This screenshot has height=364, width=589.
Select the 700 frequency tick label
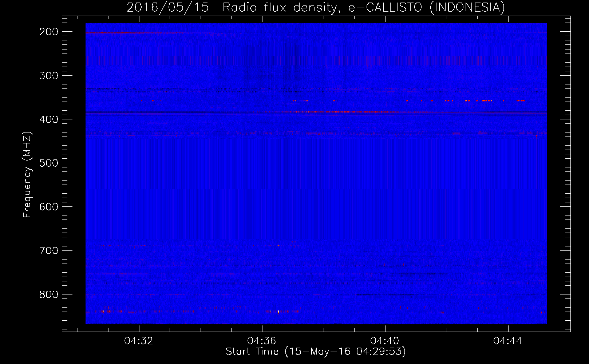pos(49,250)
